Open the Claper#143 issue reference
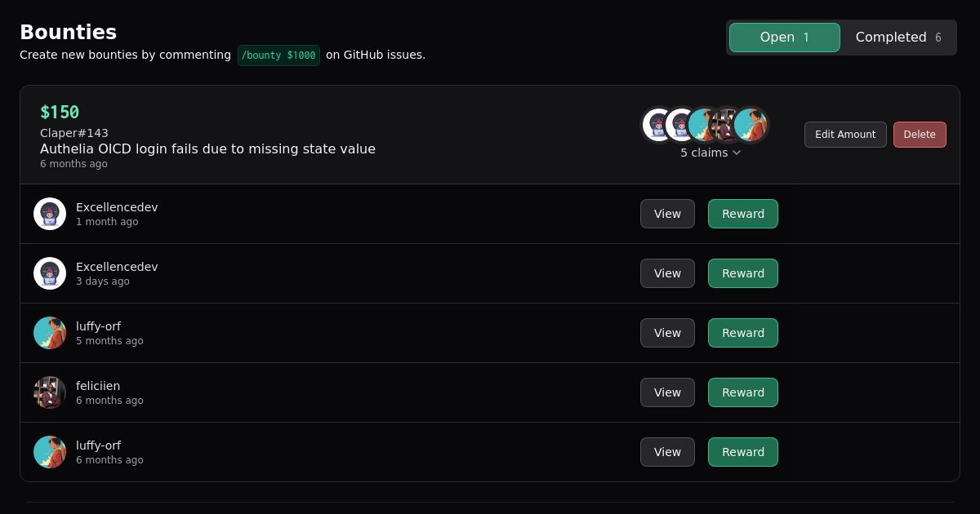 (74, 133)
